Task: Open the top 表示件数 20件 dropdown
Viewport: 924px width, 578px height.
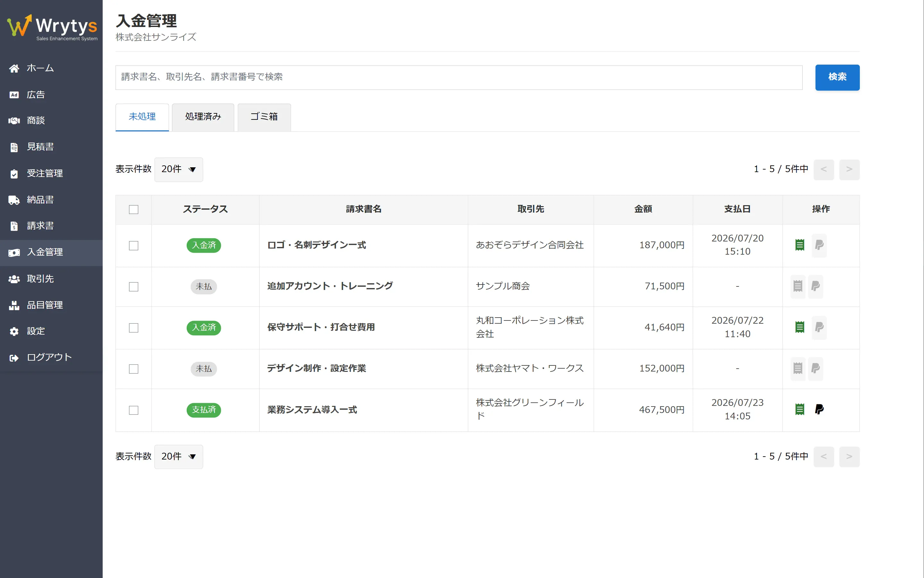Action: (178, 169)
